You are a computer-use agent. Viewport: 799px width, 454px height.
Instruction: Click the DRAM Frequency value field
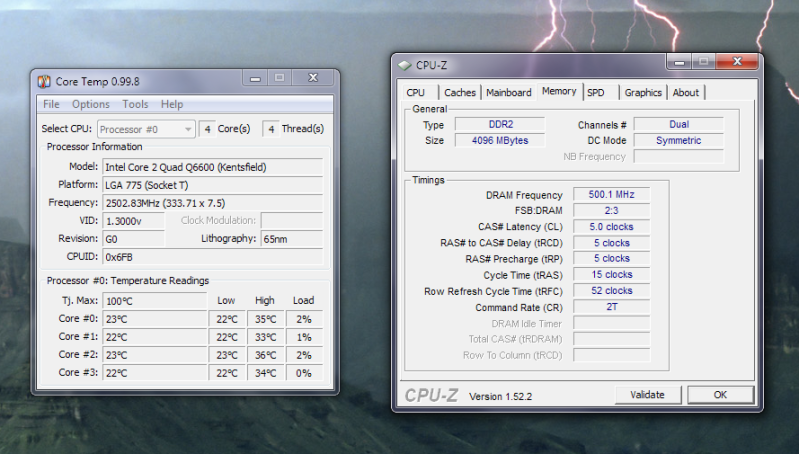611,195
